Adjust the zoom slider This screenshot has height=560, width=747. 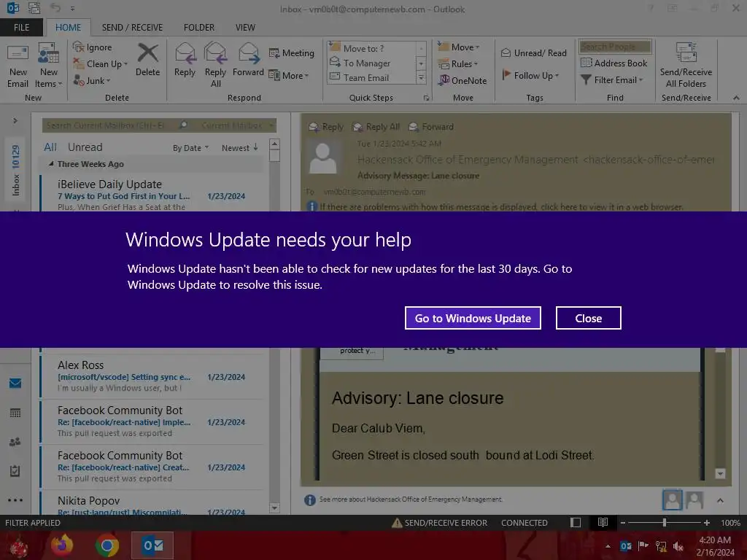(664, 523)
